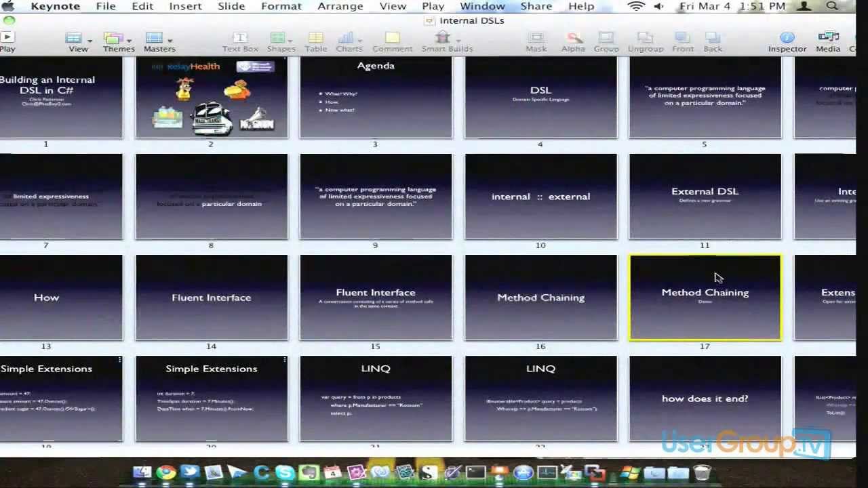Select slide 4 DSL thumbnail
Image resolution: width=868 pixels, height=488 pixels.
tap(540, 98)
